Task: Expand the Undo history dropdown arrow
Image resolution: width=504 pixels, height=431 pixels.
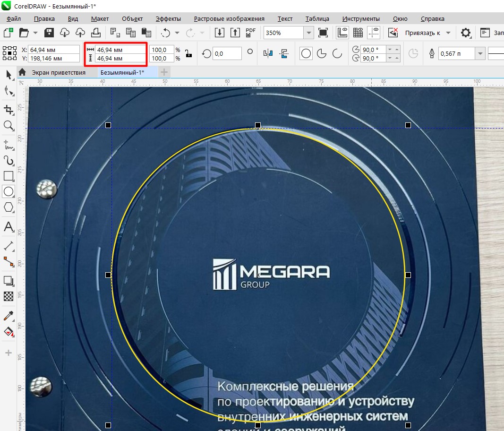Action: click(177, 33)
